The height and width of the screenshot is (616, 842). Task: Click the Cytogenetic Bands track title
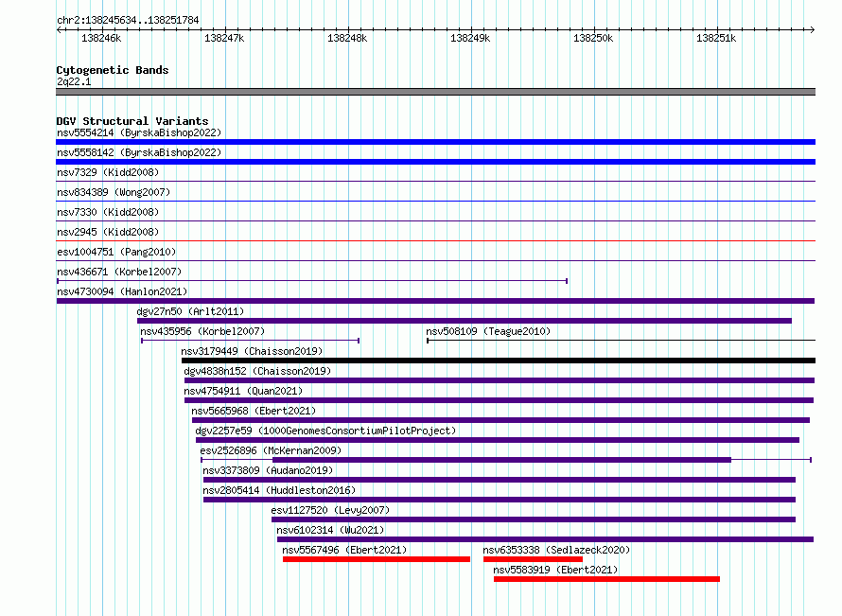113,70
